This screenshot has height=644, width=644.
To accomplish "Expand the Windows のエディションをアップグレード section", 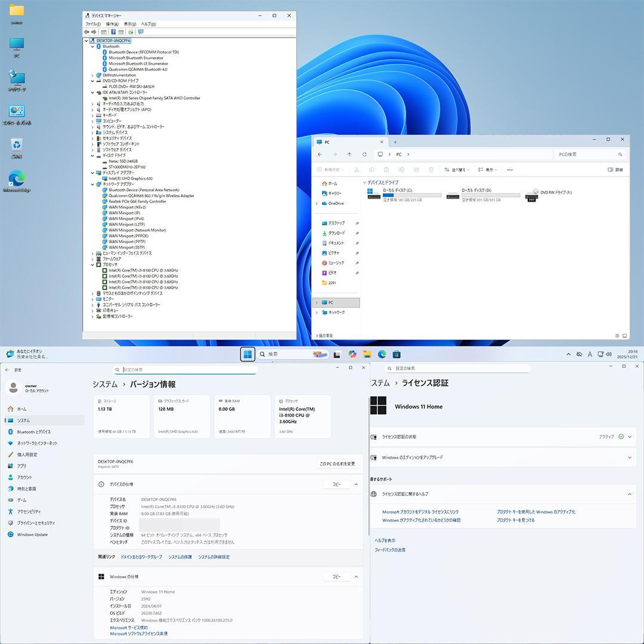I will click(x=629, y=458).
